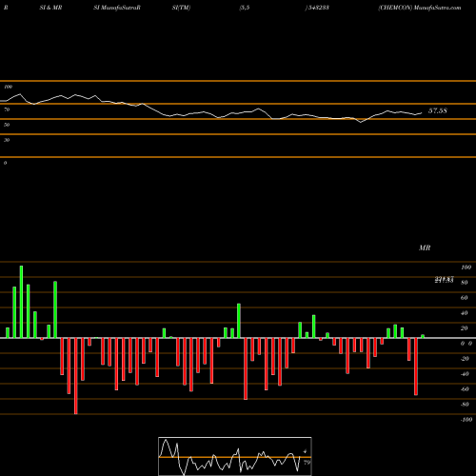
Task: Click the SI MunafaSutraR header label
Action: (x=117, y=8)
